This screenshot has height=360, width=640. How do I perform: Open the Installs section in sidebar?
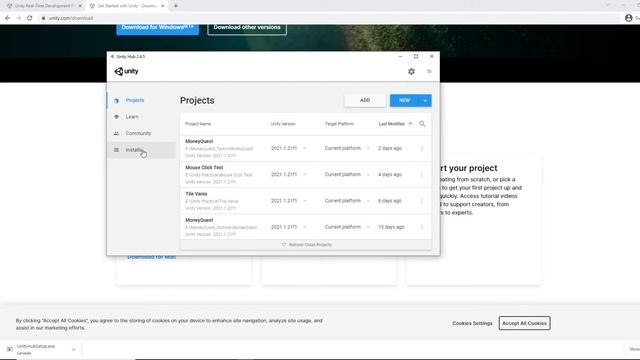click(x=142, y=150)
